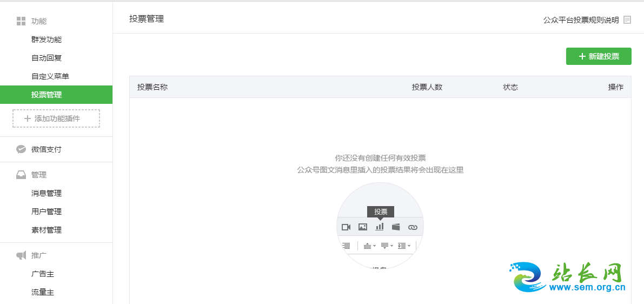Click the 站长网 watermark logo
The image size is (644, 304).
[568, 277]
